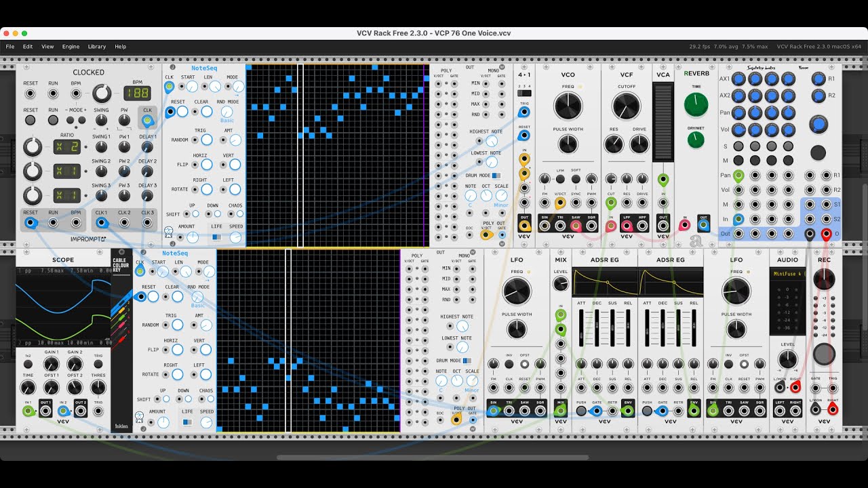Click the REVERB OUT port
The height and width of the screenshot is (488, 868).
click(x=703, y=225)
